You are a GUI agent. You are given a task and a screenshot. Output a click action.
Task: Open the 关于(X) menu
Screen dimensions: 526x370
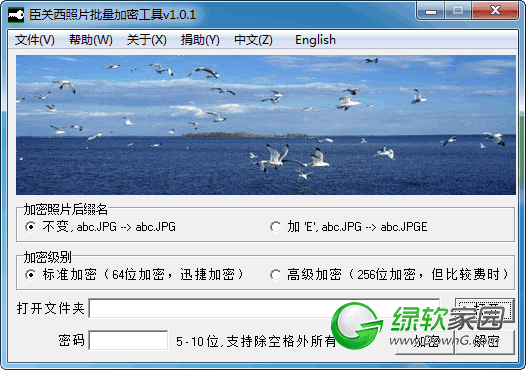click(147, 40)
